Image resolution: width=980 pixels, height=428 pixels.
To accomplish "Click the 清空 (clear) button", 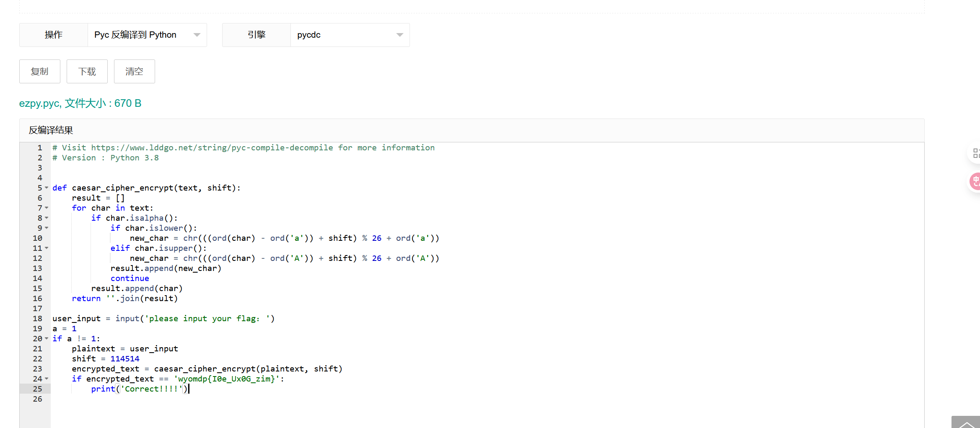I will tap(135, 72).
